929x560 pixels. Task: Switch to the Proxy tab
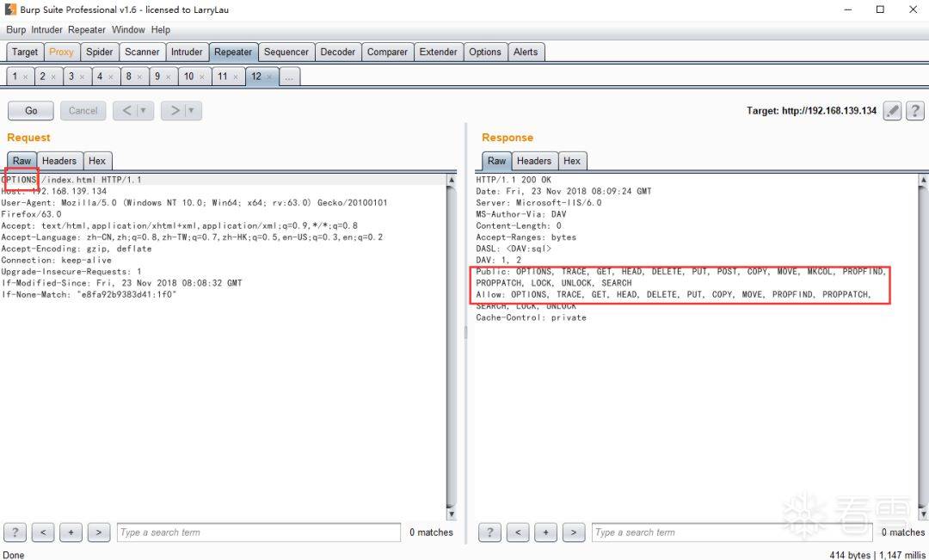pos(61,52)
